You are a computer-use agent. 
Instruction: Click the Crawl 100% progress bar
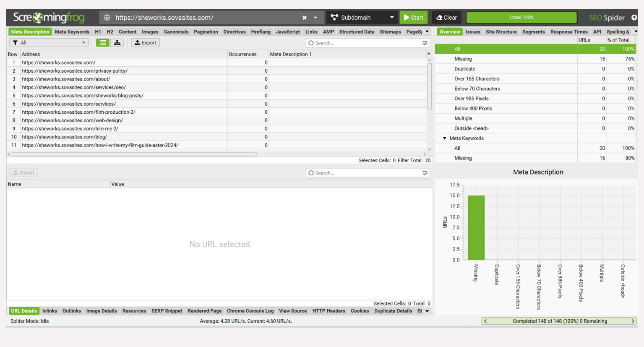point(521,18)
